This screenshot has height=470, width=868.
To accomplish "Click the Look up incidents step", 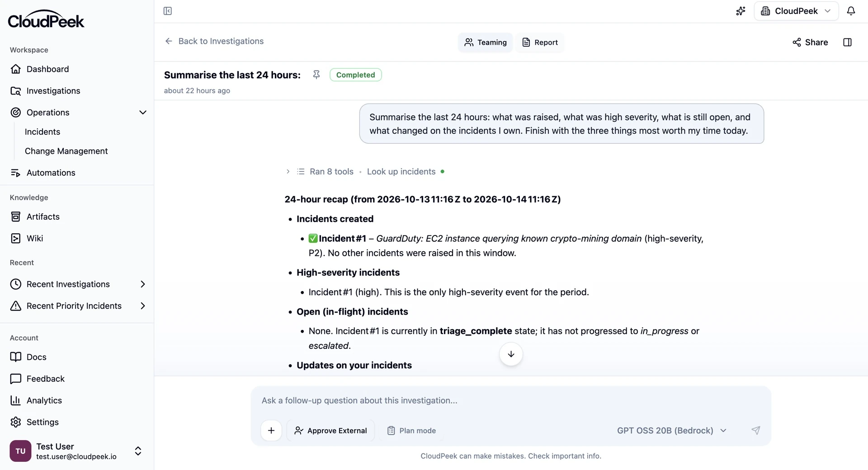I will (401, 172).
